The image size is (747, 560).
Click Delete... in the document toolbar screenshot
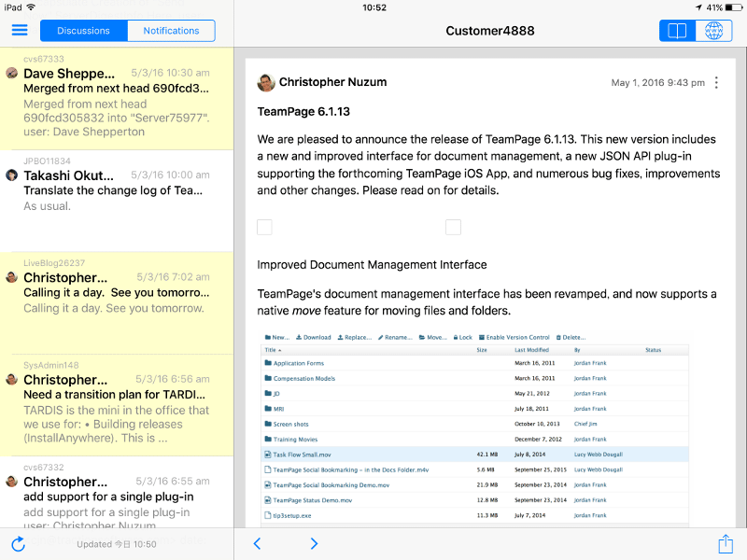[571, 337]
